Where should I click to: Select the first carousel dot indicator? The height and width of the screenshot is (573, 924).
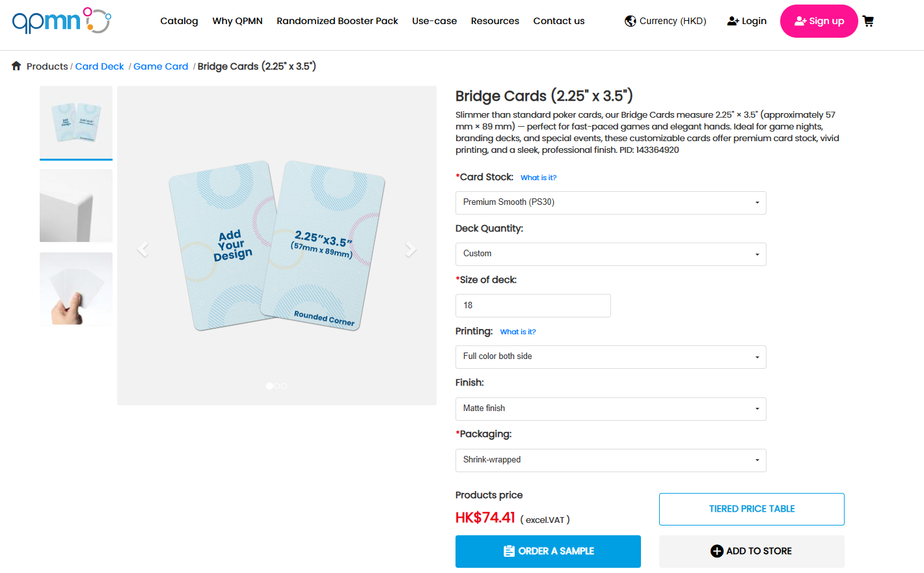click(269, 386)
